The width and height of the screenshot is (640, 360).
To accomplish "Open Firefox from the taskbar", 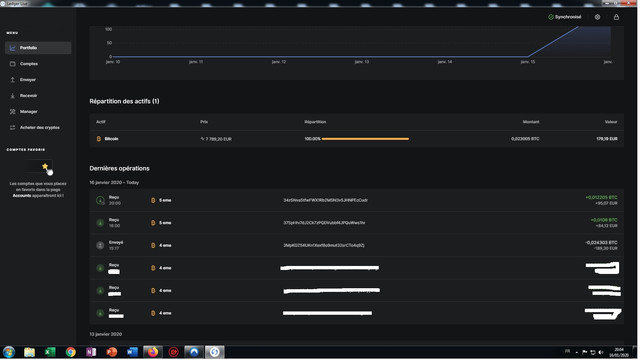I will point(153,352).
